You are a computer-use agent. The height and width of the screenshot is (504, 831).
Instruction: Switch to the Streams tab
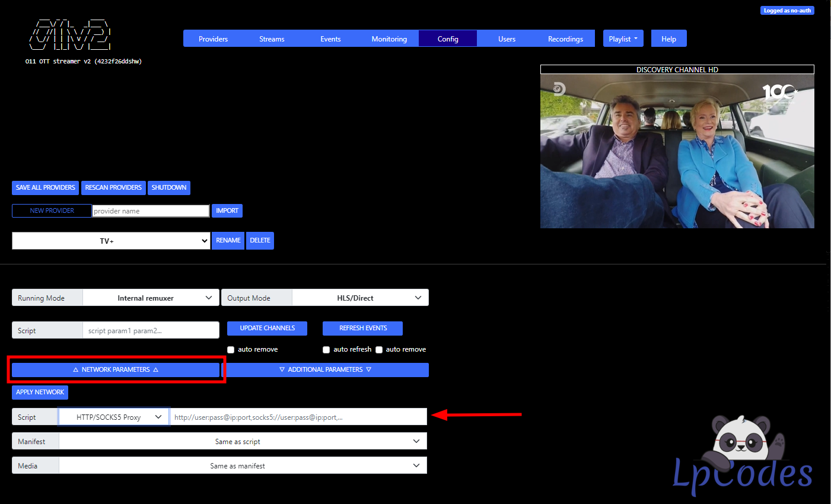click(271, 38)
